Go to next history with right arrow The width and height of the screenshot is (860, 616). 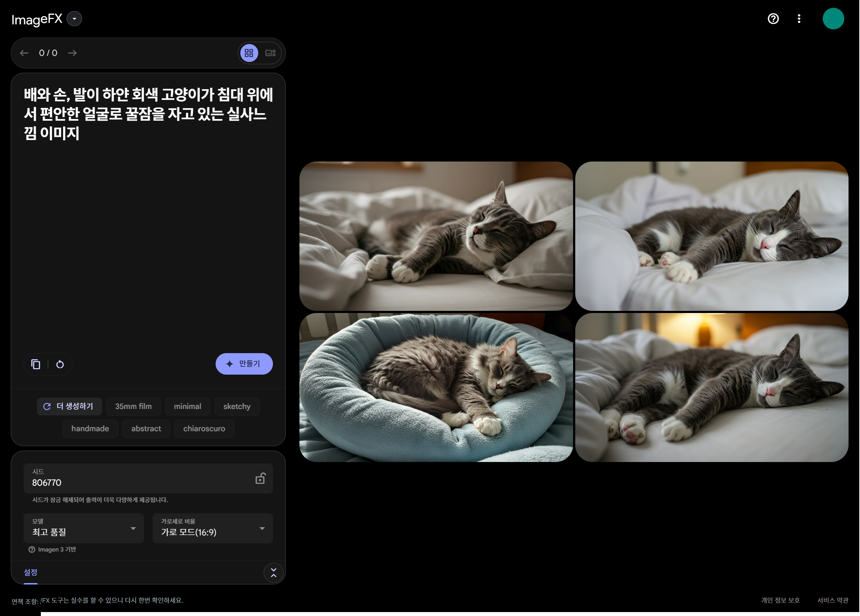(x=72, y=53)
